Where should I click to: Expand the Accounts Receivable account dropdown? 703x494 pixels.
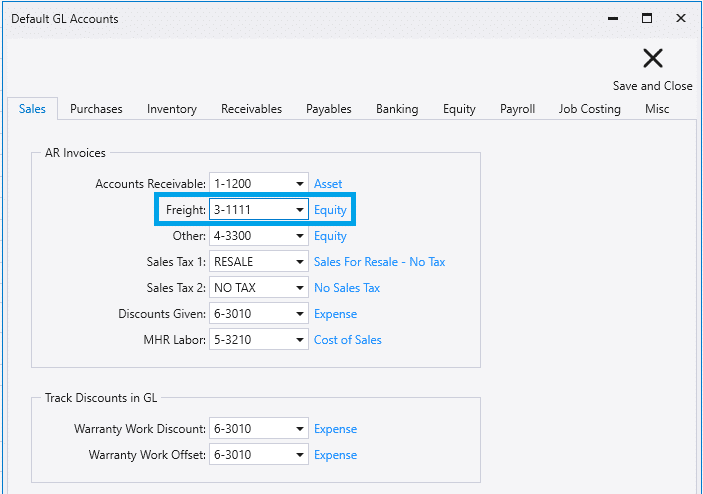click(299, 184)
